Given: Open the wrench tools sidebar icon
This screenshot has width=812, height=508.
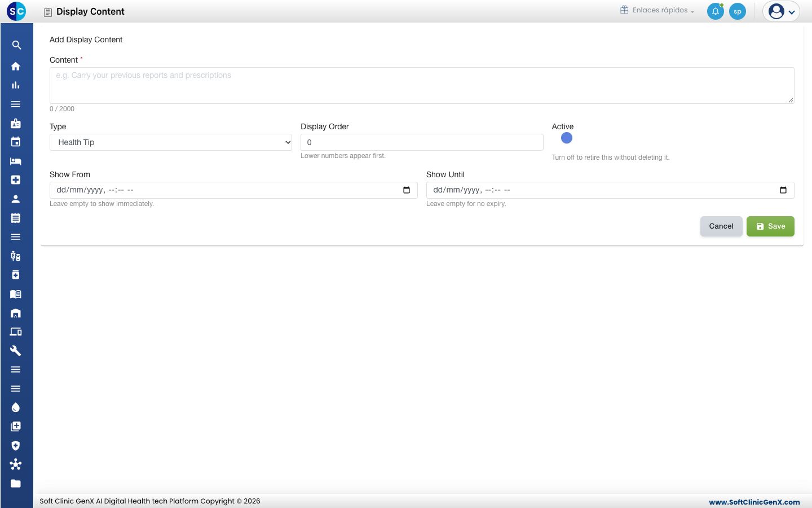Looking at the screenshot, I should [16, 351].
